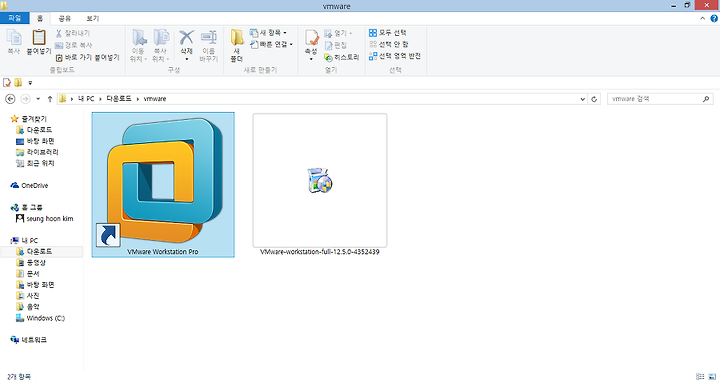Switch to the 공유 (Share) tab
This screenshot has height=383, width=720.
pyautogui.click(x=64, y=18)
